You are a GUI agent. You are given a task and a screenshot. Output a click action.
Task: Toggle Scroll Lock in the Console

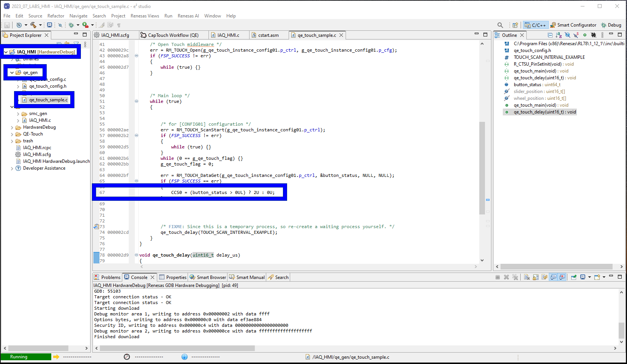tap(535, 277)
